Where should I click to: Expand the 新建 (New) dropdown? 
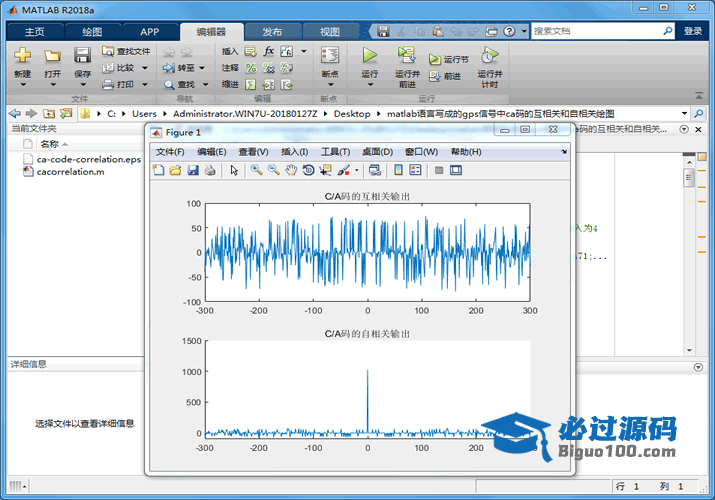[x=22, y=74]
